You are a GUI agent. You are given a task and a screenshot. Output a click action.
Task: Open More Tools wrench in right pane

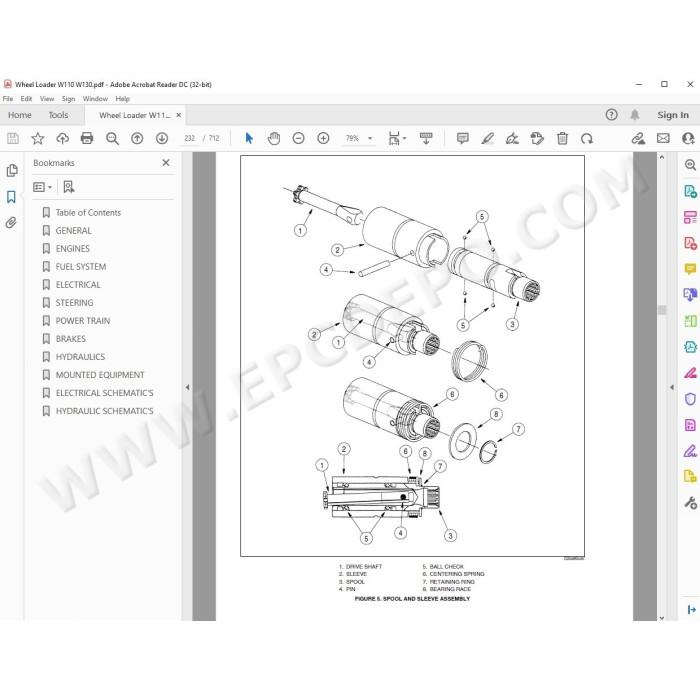coord(690,503)
